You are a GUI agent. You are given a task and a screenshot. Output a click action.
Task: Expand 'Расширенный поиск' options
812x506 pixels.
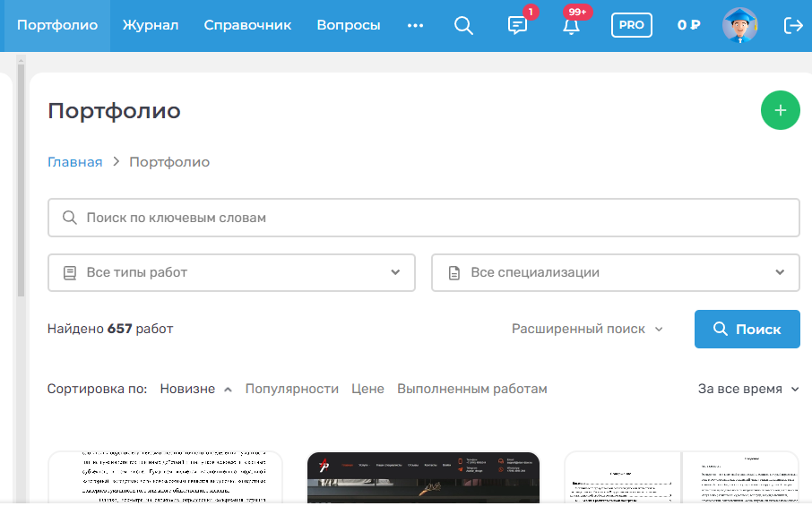(x=587, y=329)
